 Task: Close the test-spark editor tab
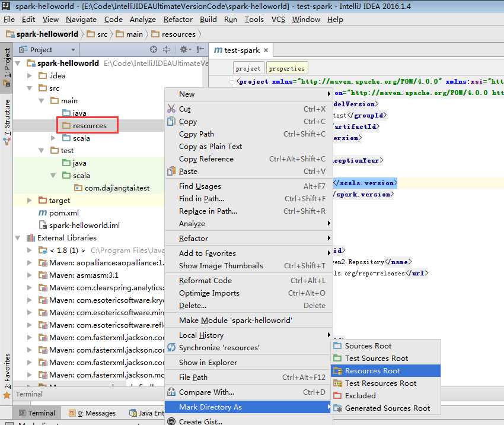click(x=266, y=50)
